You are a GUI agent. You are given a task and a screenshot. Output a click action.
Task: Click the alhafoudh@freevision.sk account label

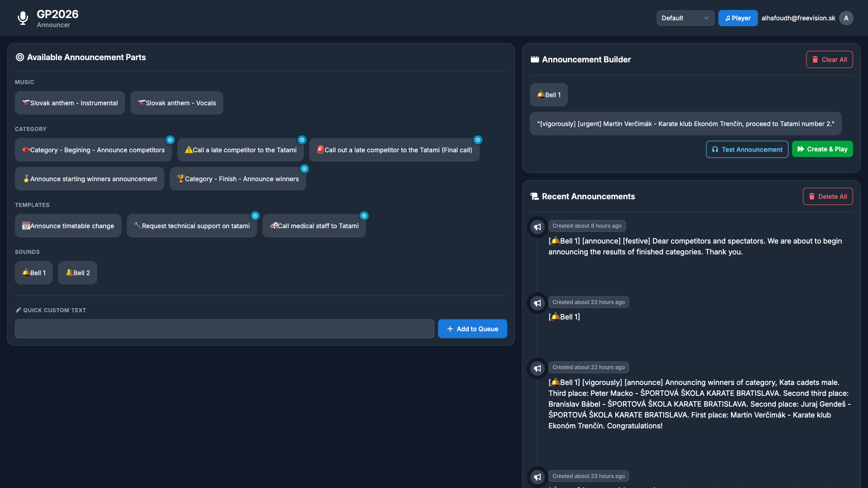(x=798, y=18)
